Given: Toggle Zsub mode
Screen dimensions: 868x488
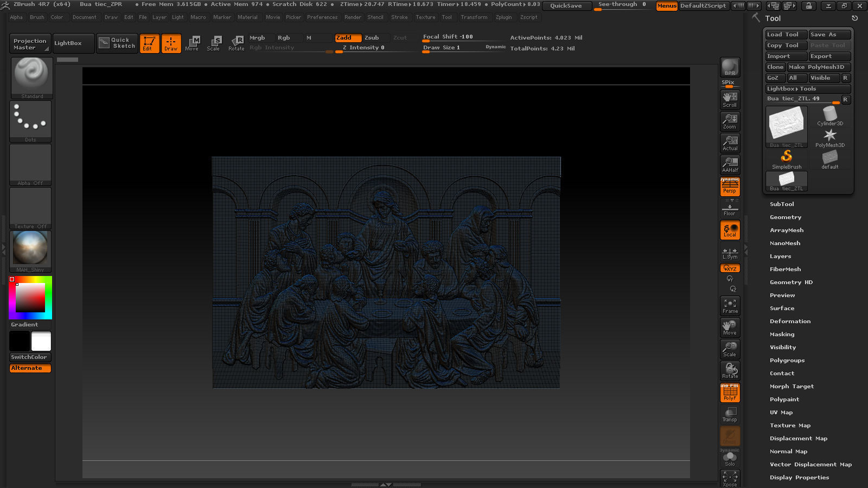Looking at the screenshot, I should pyautogui.click(x=375, y=37).
